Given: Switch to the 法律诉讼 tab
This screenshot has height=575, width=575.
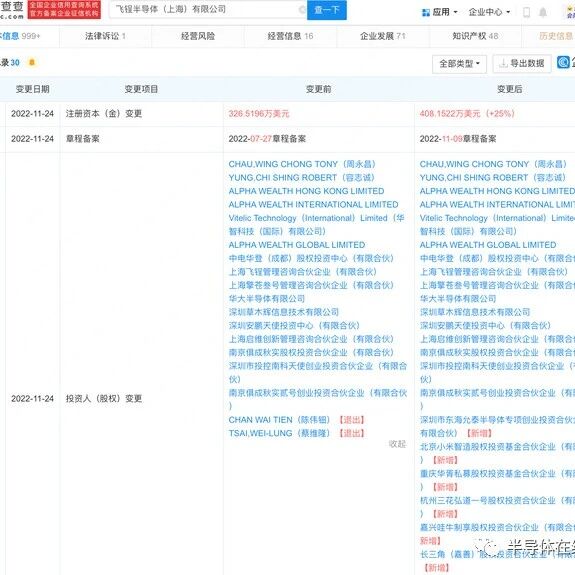Looking at the screenshot, I should coord(105,36).
